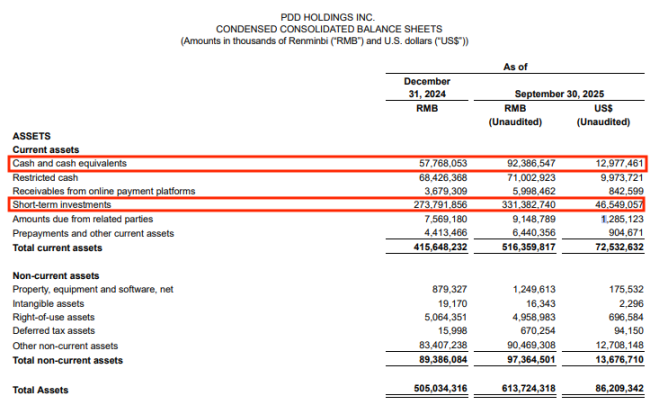This screenshot has width=650, height=405.
Task: Click the Total non-current assets label
Action: (x=67, y=360)
